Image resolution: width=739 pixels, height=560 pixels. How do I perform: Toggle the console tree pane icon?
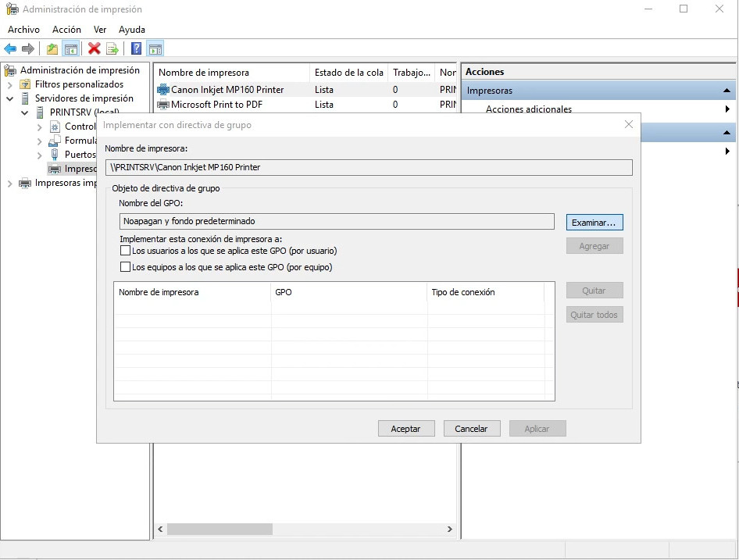pos(71,49)
